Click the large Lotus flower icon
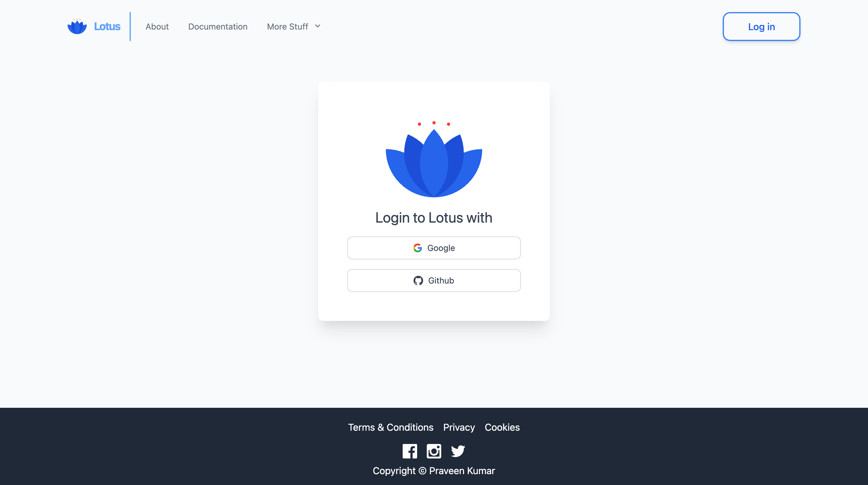 tap(434, 158)
